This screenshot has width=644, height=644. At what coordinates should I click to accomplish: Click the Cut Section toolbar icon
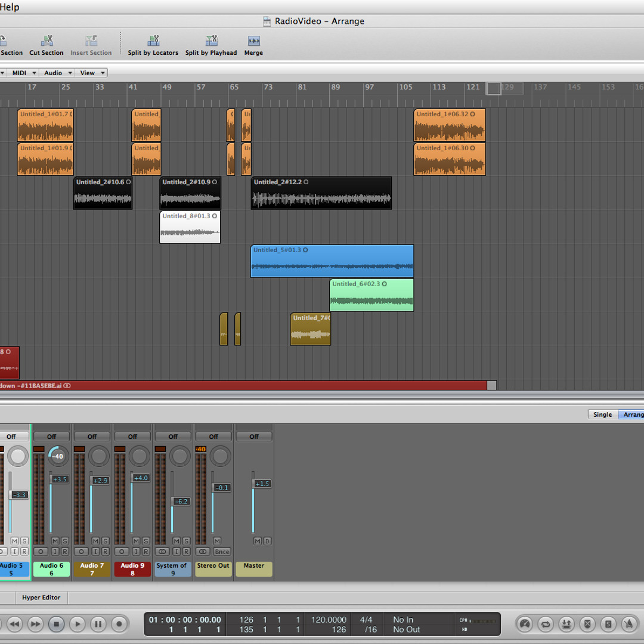[47, 41]
